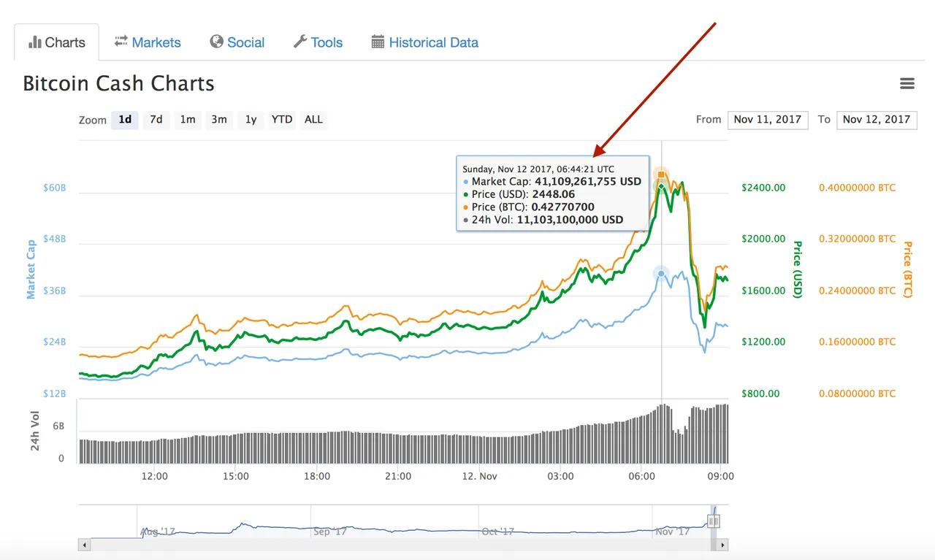Click Oct '17 in the navigator timeline

(x=498, y=532)
